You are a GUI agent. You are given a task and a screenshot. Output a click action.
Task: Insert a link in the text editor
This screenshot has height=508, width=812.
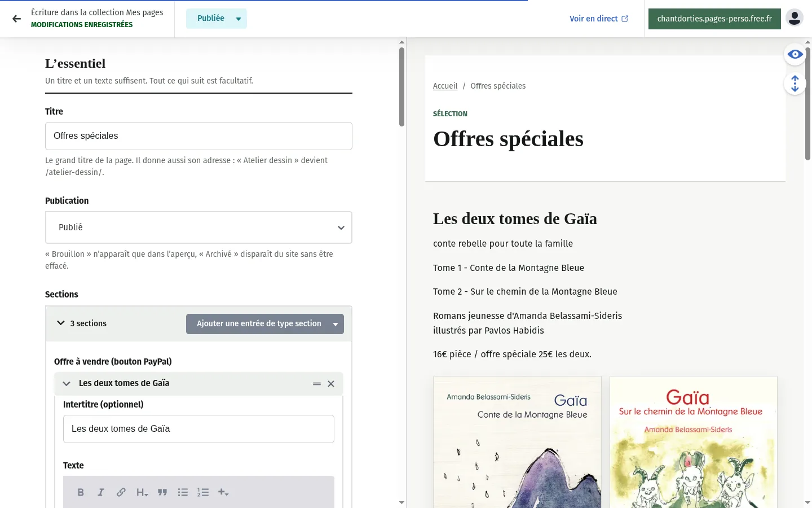click(x=121, y=492)
